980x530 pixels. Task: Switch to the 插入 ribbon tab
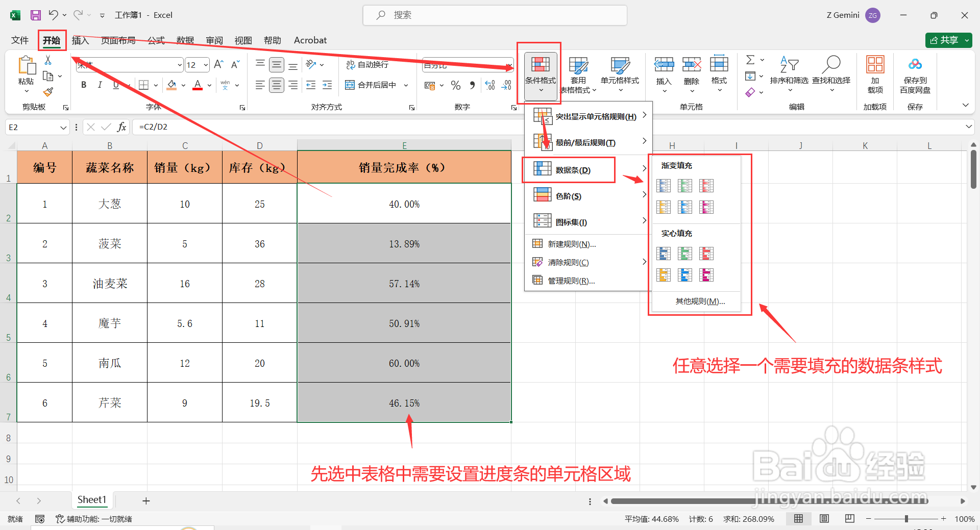tap(80, 40)
